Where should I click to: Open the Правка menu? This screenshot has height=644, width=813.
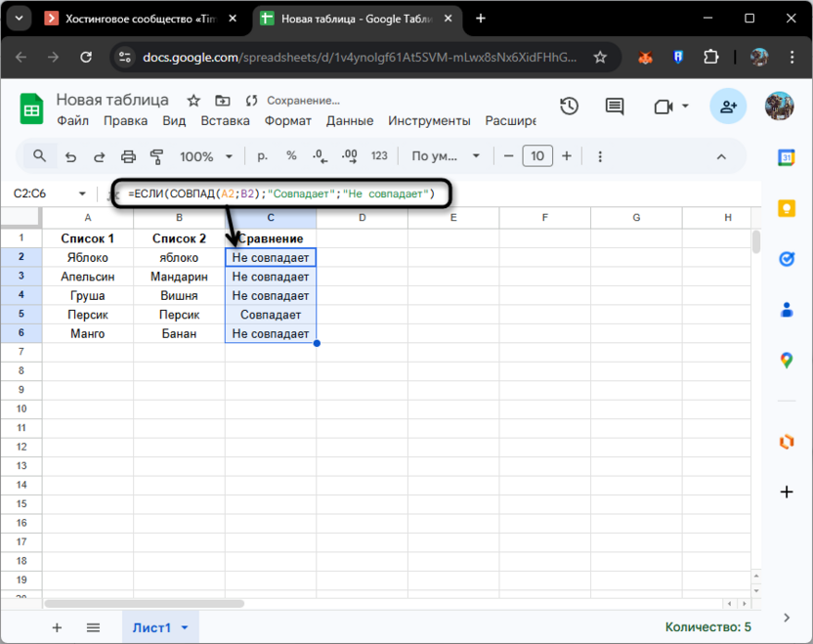(x=125, y=121)
